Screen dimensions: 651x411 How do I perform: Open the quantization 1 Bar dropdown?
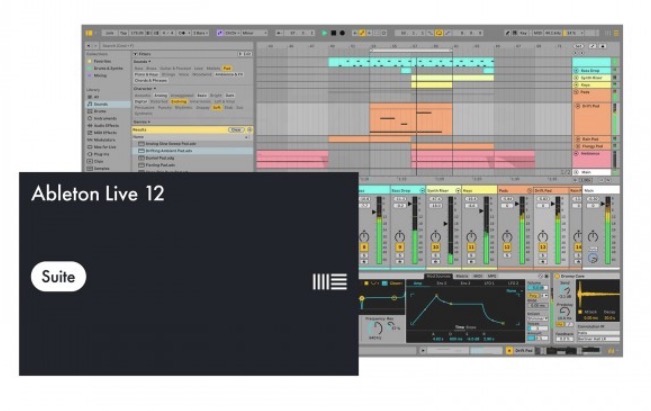[x=201, y=33]
